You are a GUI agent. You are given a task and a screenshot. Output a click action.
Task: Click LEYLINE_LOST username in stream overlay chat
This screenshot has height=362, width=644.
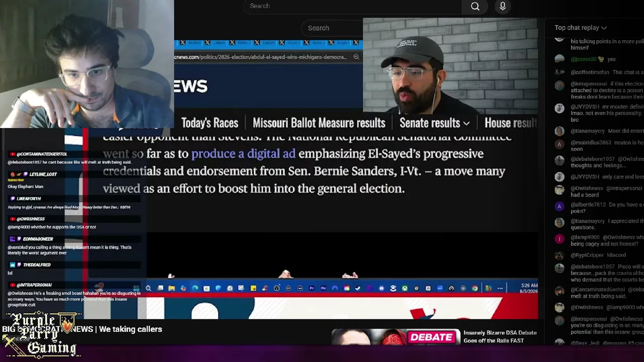[x=43, y=174]
